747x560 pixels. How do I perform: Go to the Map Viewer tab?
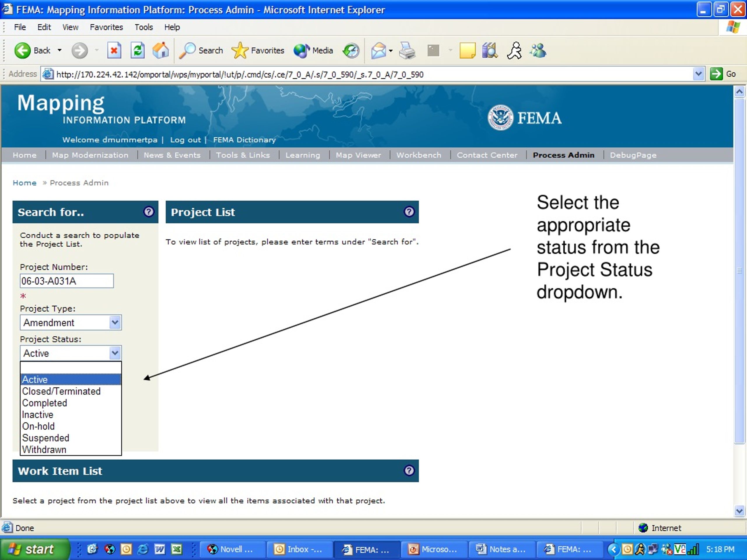358,155
